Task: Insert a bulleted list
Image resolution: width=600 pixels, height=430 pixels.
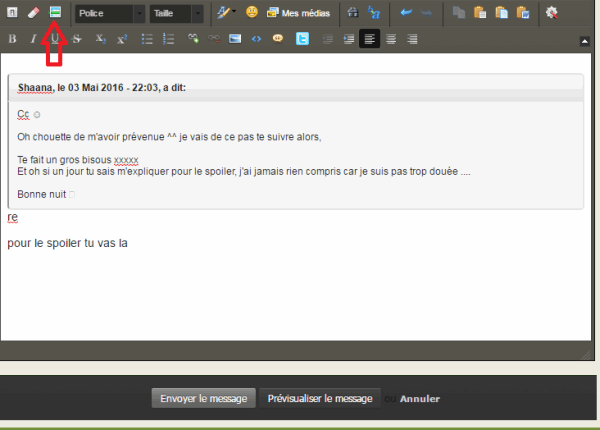Action: pyautogui.click(x=147, y=39)
